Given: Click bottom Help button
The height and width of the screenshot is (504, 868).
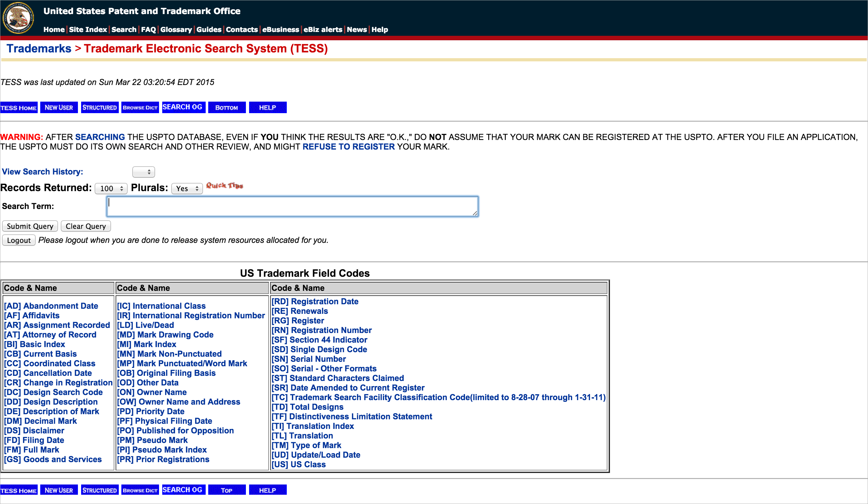Looking at the screenshot, I should pos(268,490).
